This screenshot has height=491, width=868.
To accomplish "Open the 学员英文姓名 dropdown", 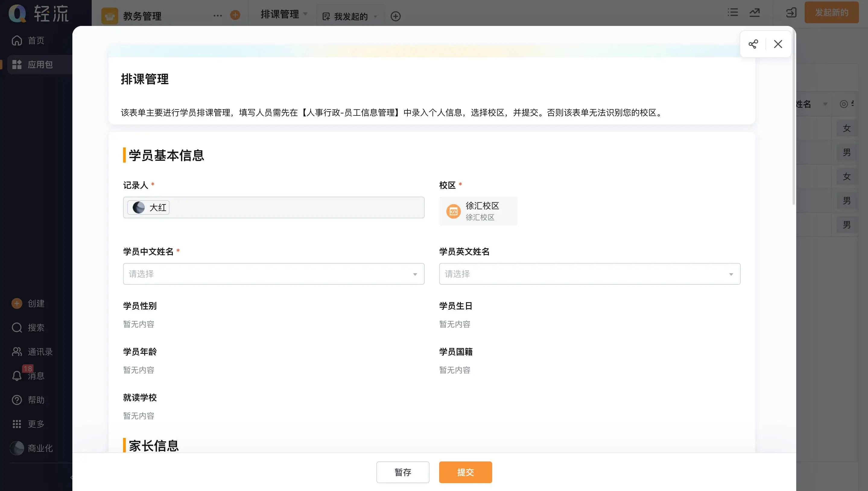I will (x=590, y=274).
